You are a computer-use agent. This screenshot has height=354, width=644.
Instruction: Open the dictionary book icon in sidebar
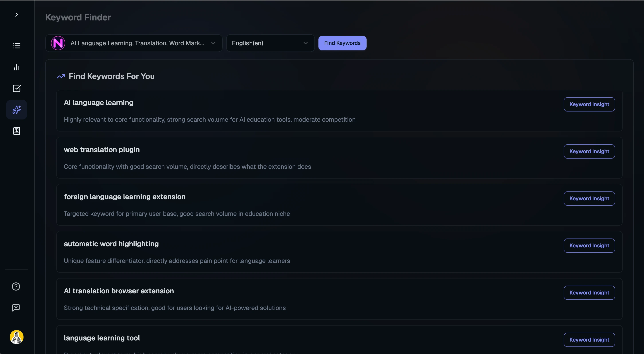point(16,131)
